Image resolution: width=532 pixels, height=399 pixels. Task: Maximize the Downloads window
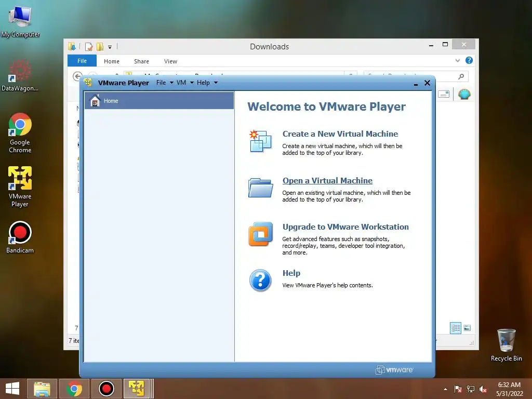click(445, 45)
